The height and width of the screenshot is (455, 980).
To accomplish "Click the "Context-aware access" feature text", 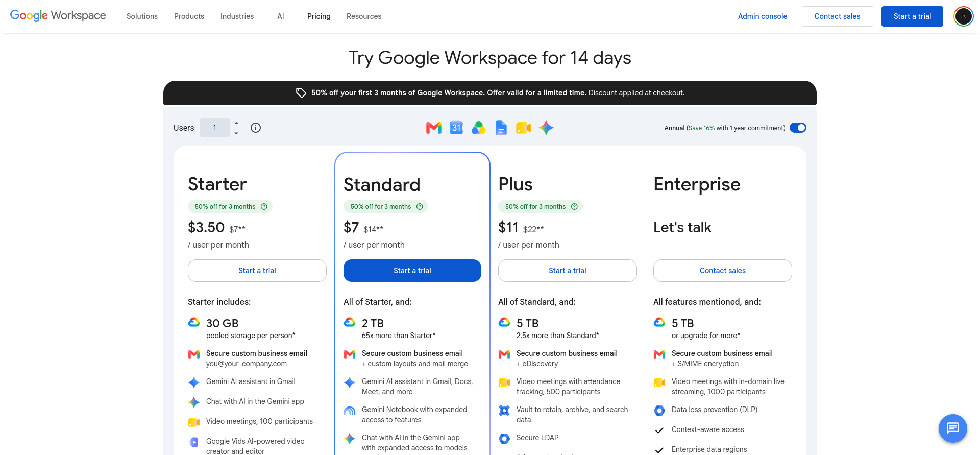I will tap(707, 429).
